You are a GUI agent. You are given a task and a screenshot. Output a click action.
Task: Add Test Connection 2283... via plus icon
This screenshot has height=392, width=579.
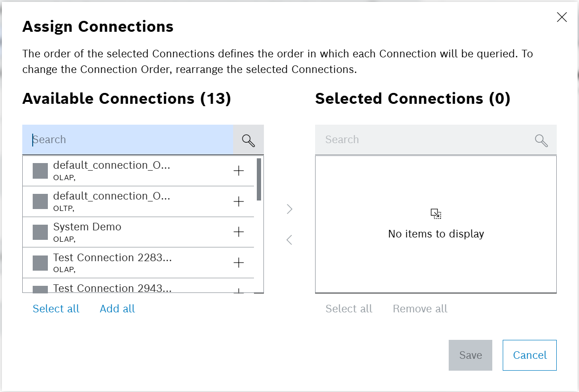click(x=239, y=263)
